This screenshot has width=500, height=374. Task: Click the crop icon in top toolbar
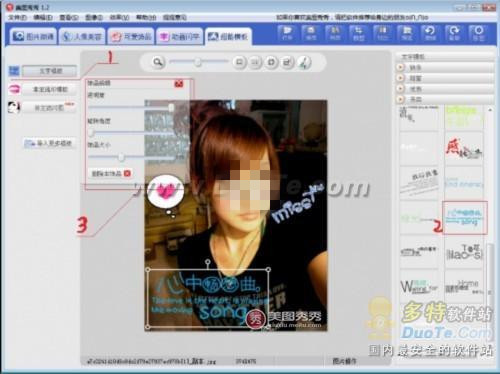tap(358, 33)
